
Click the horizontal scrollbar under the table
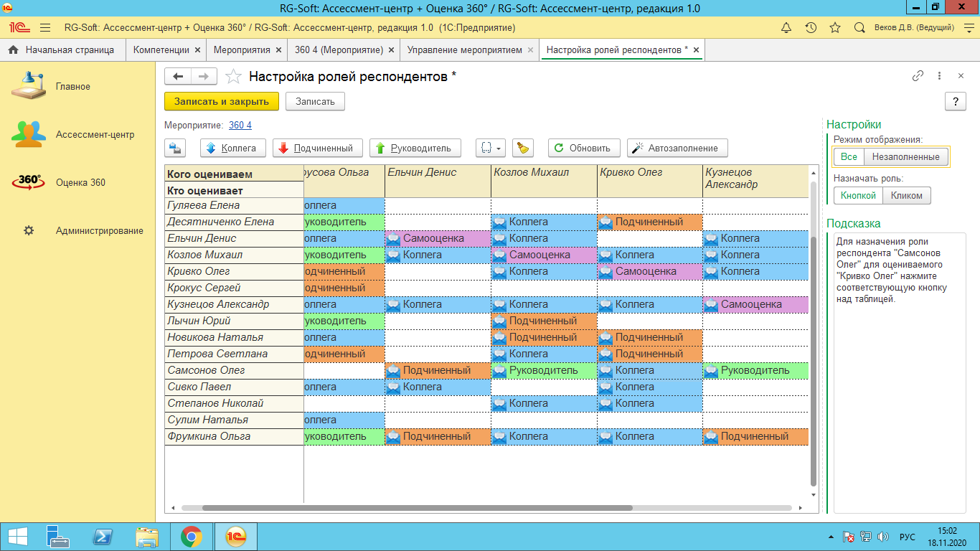(417, 508)
